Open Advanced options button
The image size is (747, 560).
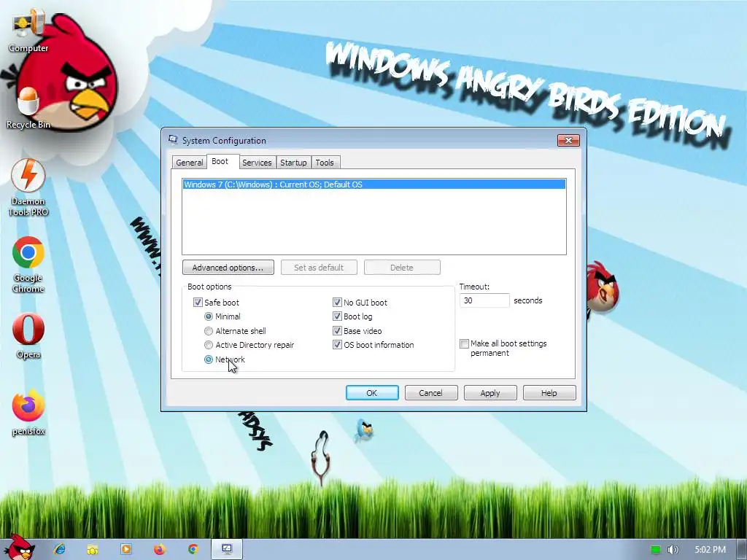coord(228,268)
